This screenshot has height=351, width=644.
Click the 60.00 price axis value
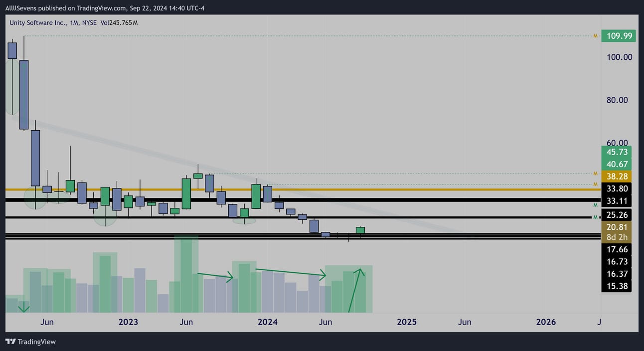pyautogui.click(x=617, y=143)
